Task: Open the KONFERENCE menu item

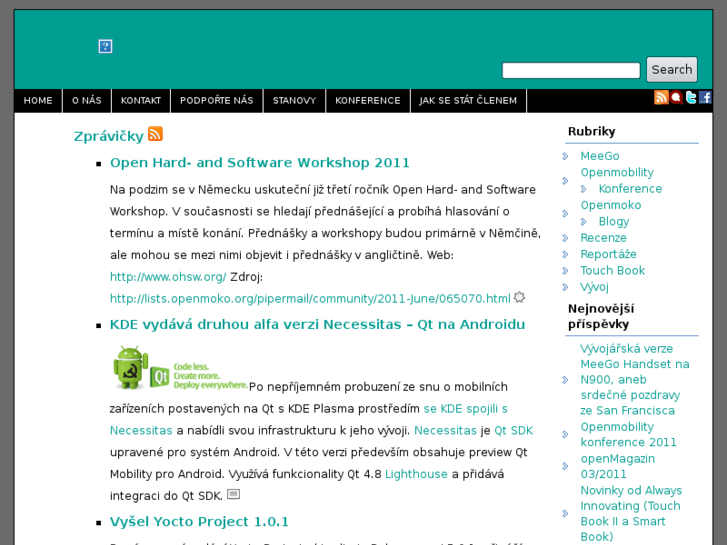Action: [x=367, y=101]
